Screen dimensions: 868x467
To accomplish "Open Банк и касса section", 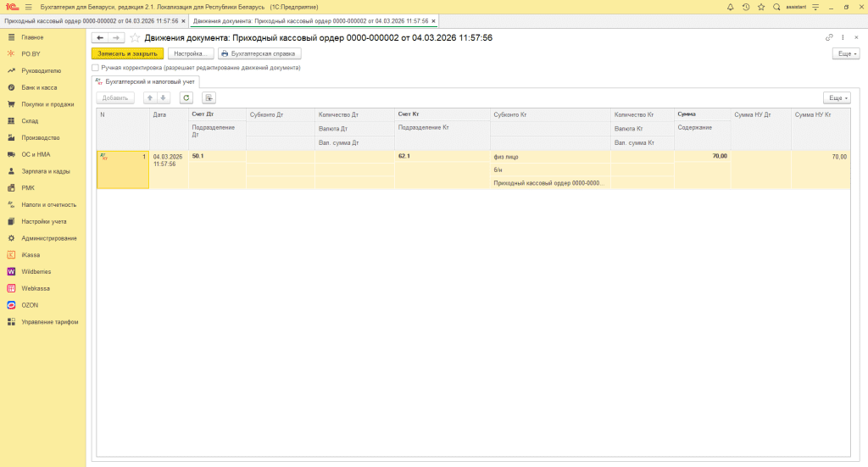I will (40, 87).
